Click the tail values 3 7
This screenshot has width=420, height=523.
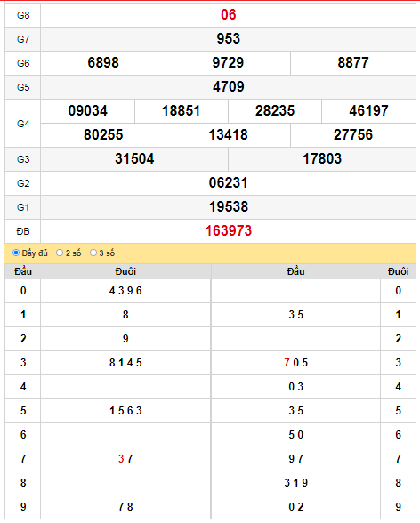(125, 459)
